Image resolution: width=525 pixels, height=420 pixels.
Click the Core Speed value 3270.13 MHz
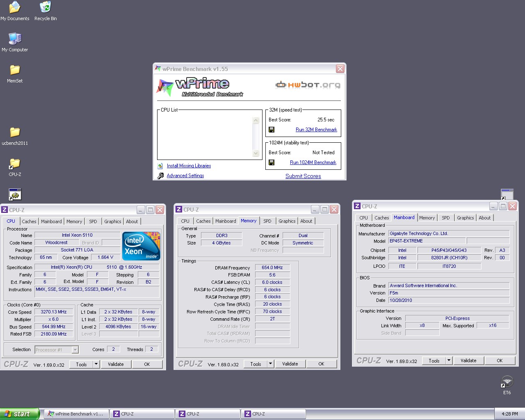tap(54, 312)
